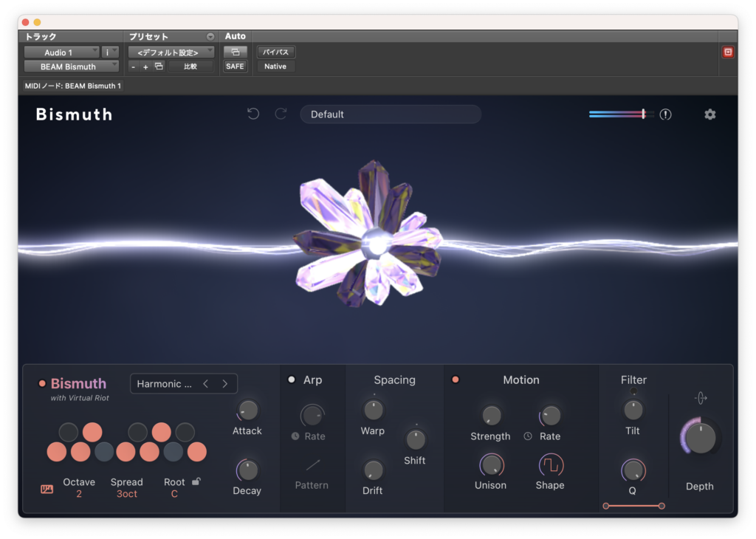Click the red target button at top right
Viewport: 756px width, 539px height.
click(x=728, y=52)
